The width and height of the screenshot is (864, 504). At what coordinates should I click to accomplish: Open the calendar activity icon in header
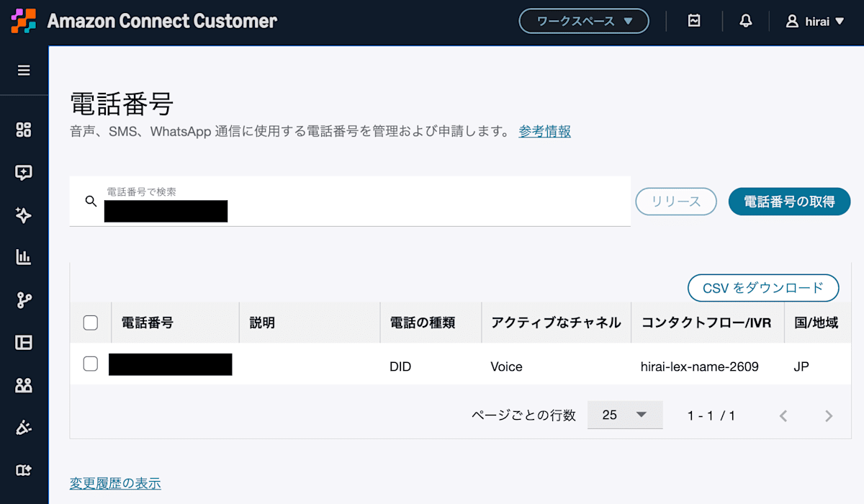[694, 22]
